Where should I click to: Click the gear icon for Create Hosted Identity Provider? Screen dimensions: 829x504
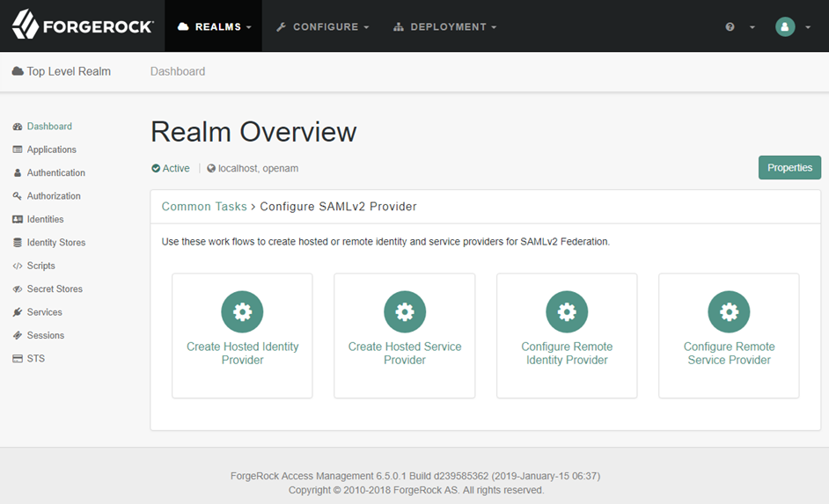coord(242,311)
